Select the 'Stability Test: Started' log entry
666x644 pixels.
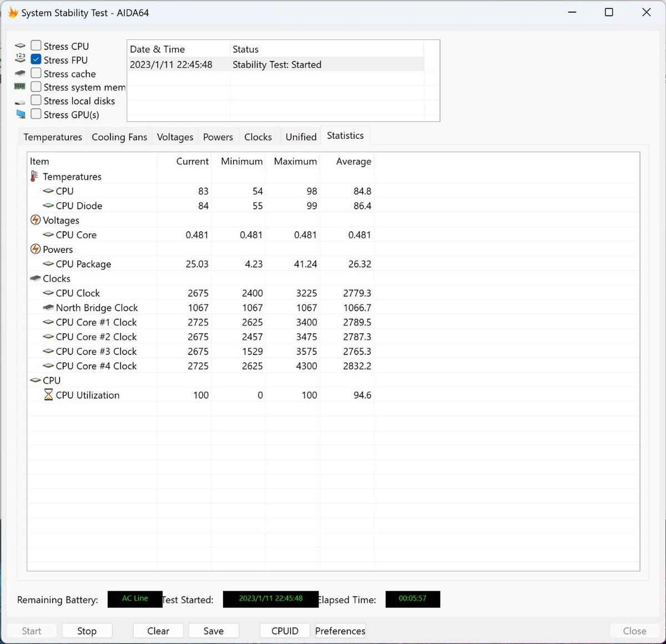coord(276,64)
